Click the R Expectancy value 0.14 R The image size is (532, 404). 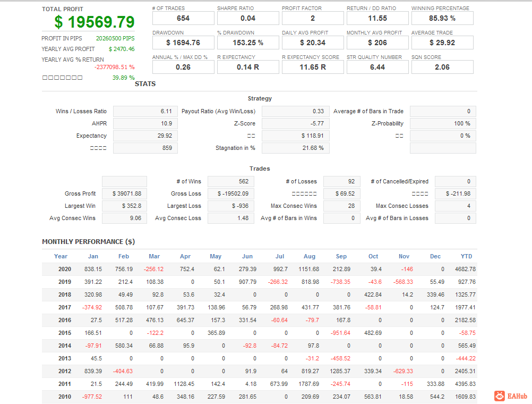pos(248,68)
